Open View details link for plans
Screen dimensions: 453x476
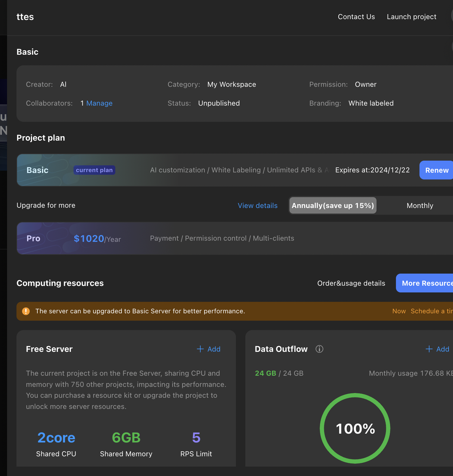(258, 205)
